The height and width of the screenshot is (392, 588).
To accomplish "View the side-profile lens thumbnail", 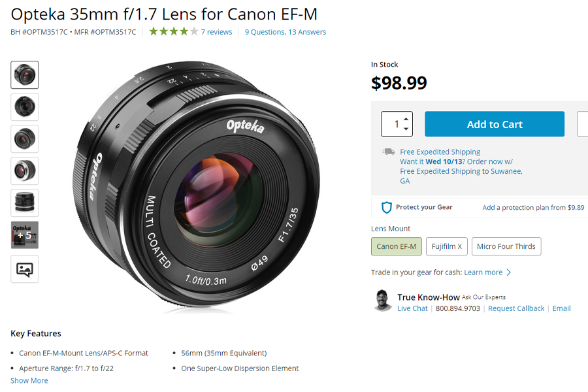I will (x=25, y=203).
